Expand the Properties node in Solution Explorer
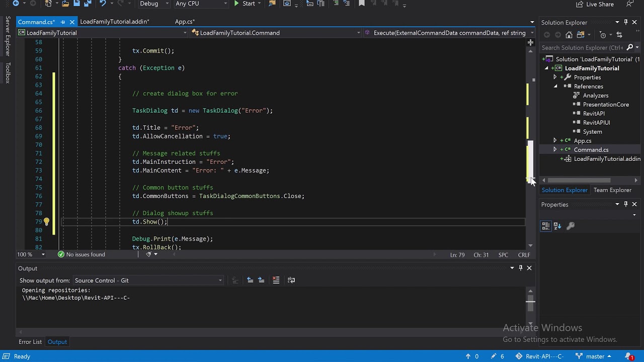 [x=555, y=77]
